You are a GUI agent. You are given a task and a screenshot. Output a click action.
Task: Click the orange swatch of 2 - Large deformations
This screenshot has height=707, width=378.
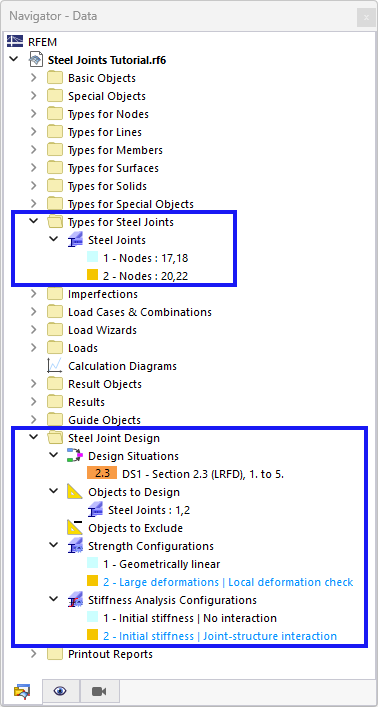[x=92, y=581]
